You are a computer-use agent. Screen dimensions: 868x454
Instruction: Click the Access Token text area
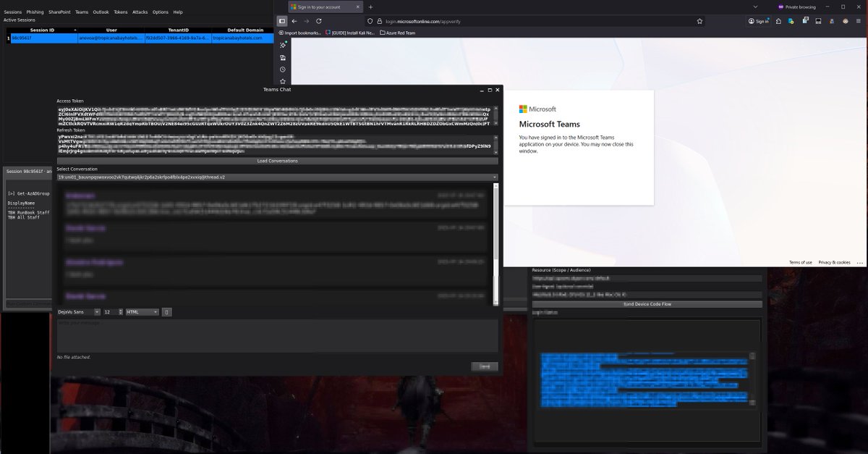pyautogui.click(x=273, y=116)
